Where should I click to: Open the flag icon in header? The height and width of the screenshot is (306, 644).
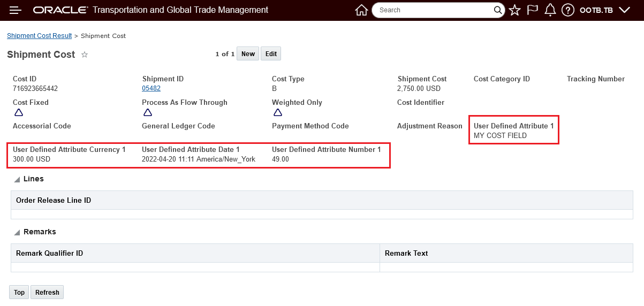pyautogui.click(x=532, y=10)
